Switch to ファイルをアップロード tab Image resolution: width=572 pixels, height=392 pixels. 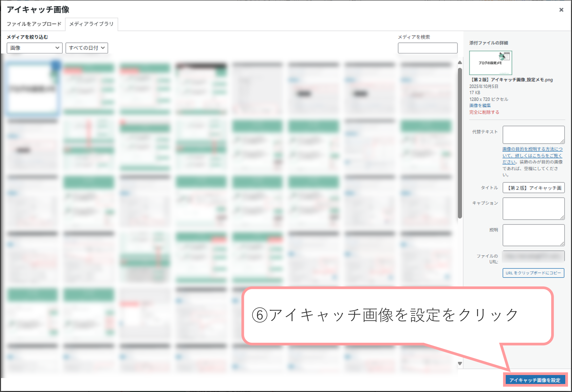(34, 24)
